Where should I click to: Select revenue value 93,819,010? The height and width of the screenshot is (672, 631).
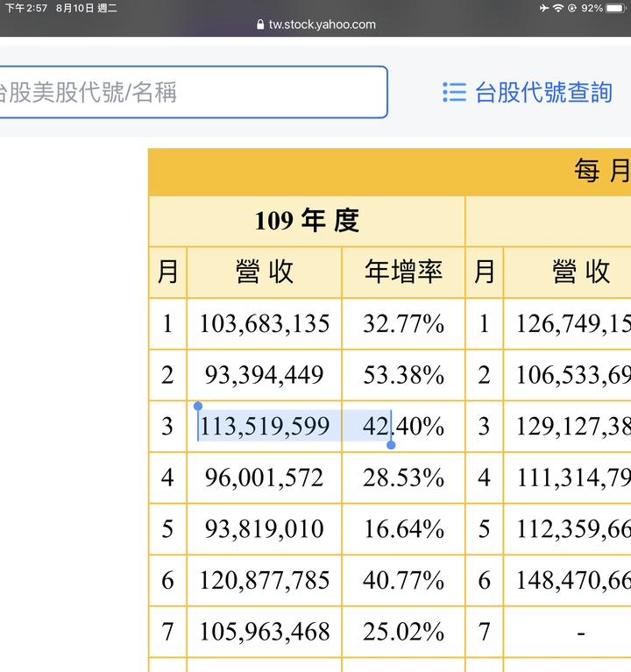[264, 529]
